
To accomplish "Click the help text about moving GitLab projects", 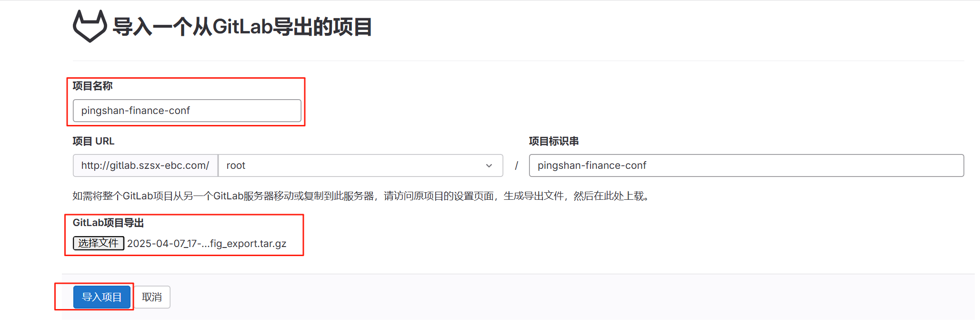I will [361, 196].
